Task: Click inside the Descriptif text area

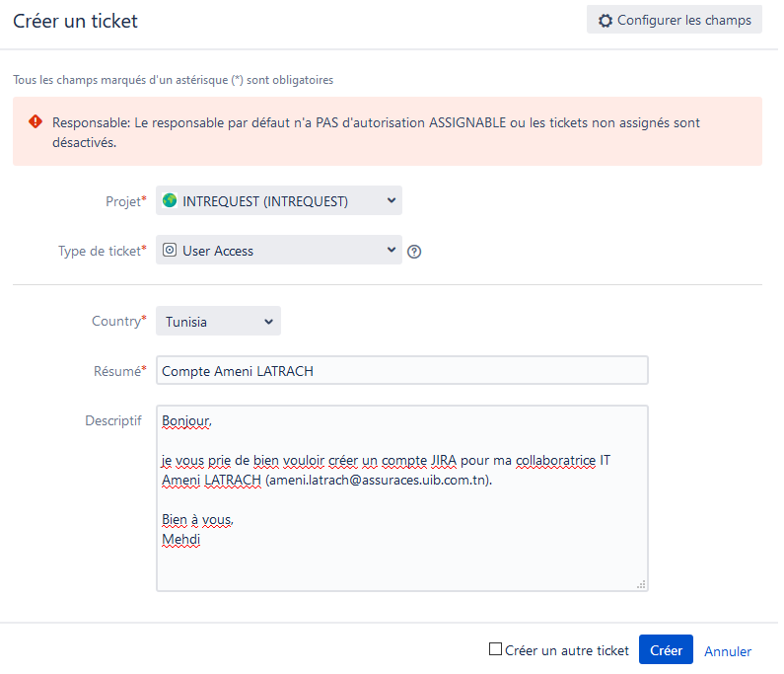Action: tap(402, 498)
